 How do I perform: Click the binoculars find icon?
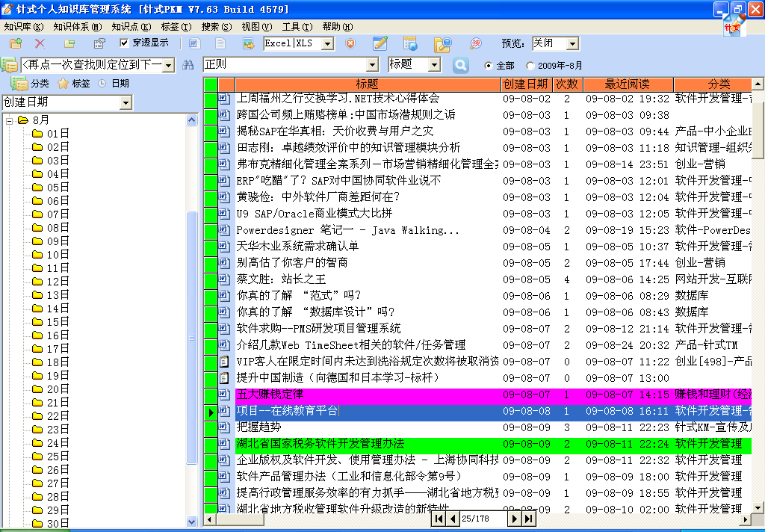coord(188,65)
